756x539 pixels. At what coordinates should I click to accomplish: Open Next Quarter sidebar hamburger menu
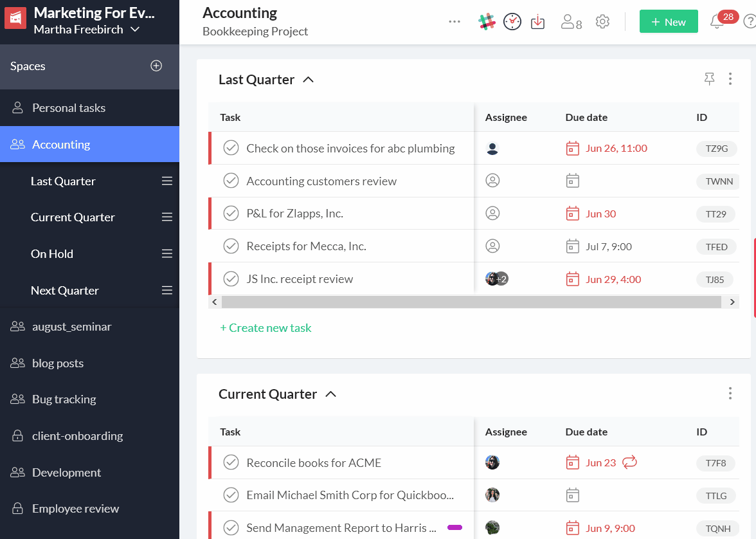click(167, 291)
